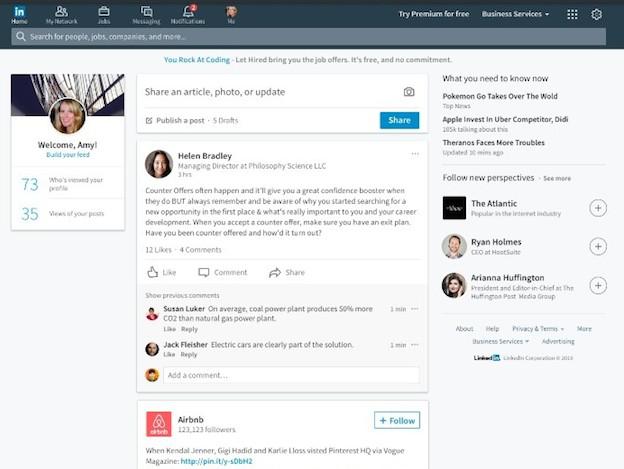Image resolution: width=624 pixels, height=469 pixels.
Task: Open the Me profile menu
Action: 231,15
